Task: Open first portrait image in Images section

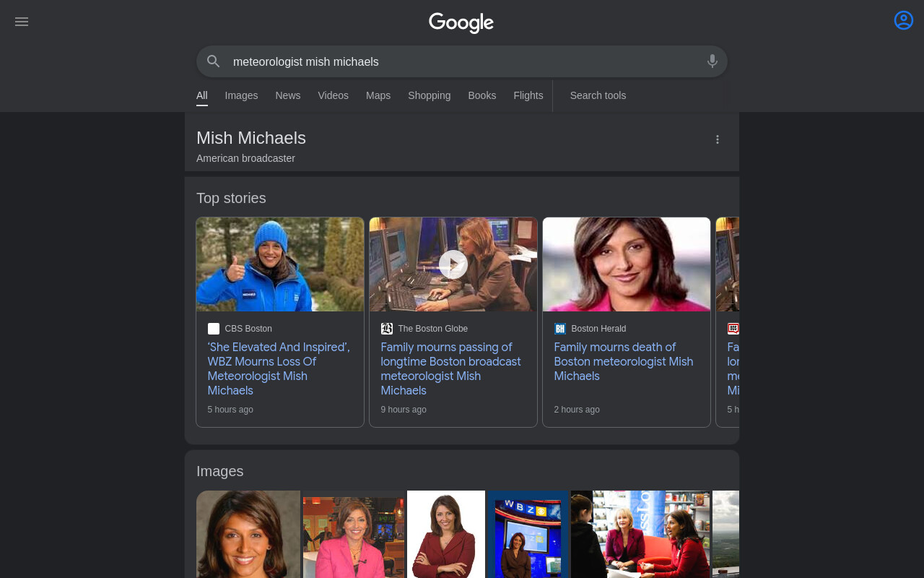Action: pyautogui.click(x=248, y=534)
